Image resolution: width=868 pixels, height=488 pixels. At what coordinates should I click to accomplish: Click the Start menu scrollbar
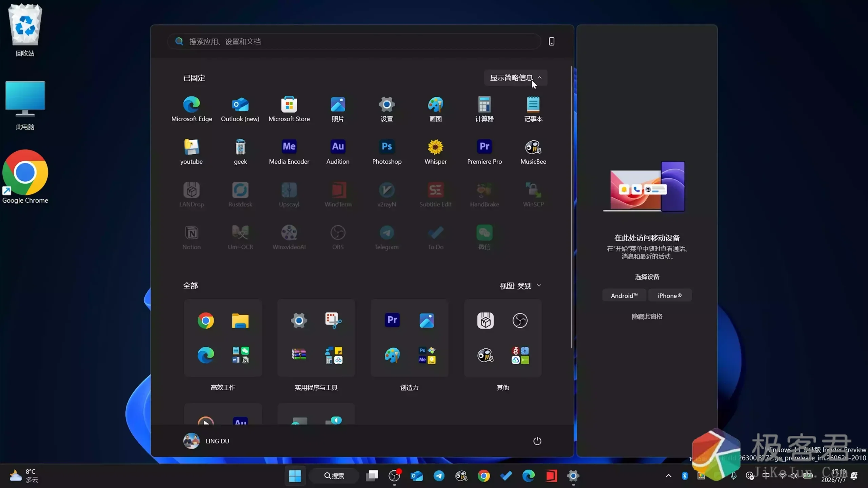coord(571,207)
